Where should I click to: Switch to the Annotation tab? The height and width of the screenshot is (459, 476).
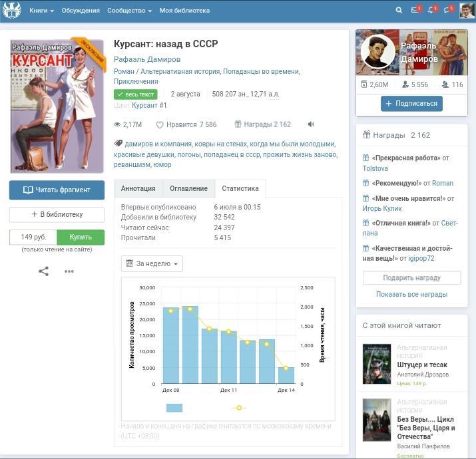click(x=138, y=189)
